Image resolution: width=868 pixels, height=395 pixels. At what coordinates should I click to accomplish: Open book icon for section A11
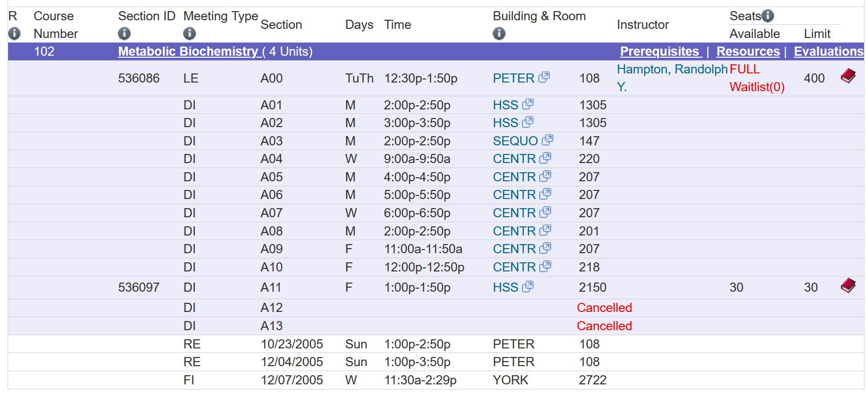848,286
